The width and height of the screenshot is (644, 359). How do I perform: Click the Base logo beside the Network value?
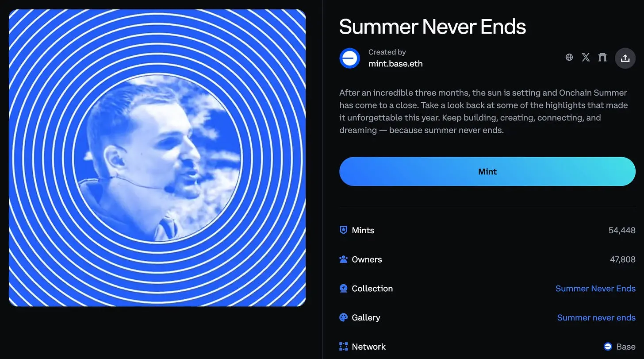click(608, 347)
